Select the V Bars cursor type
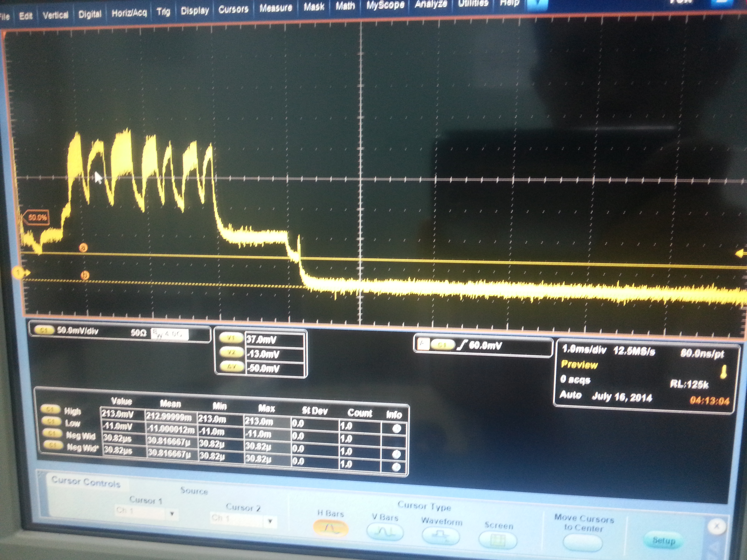Image resolution: width=747 pixels, height=560 pixels. click(x=385, y=532)
